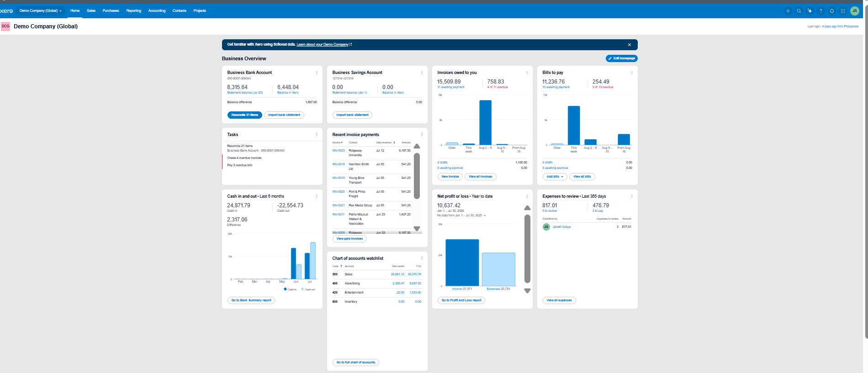Open the Contacts menu

click(x=180, y=11)
